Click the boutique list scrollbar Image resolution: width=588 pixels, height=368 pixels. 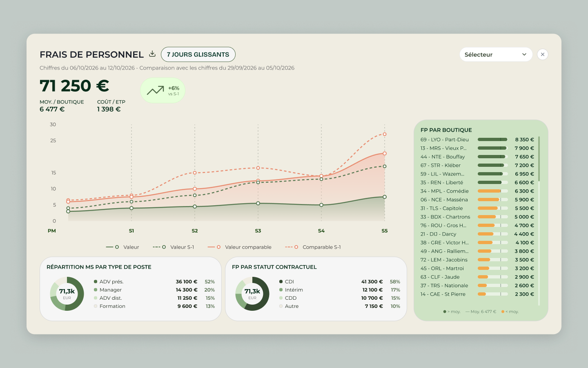point(539,159)
